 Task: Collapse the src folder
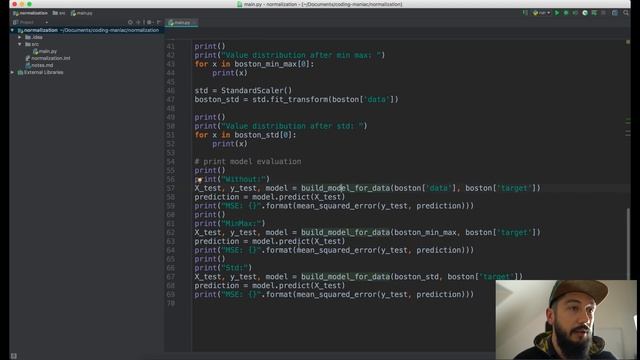point(19,44)
